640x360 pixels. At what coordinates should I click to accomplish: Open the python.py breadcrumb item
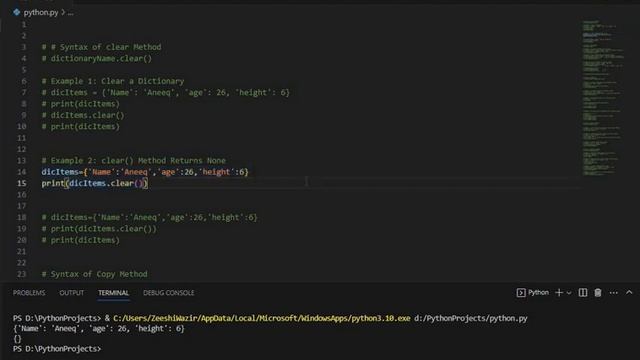(41, 13)
